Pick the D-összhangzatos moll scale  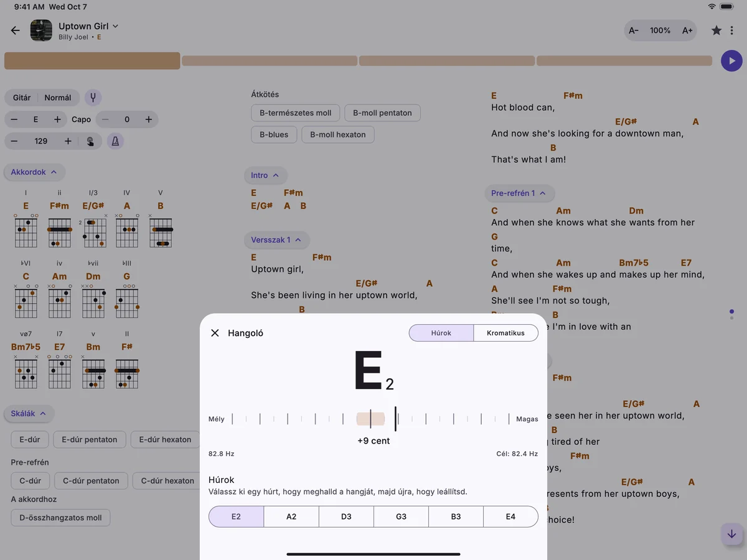click(60, 518)
